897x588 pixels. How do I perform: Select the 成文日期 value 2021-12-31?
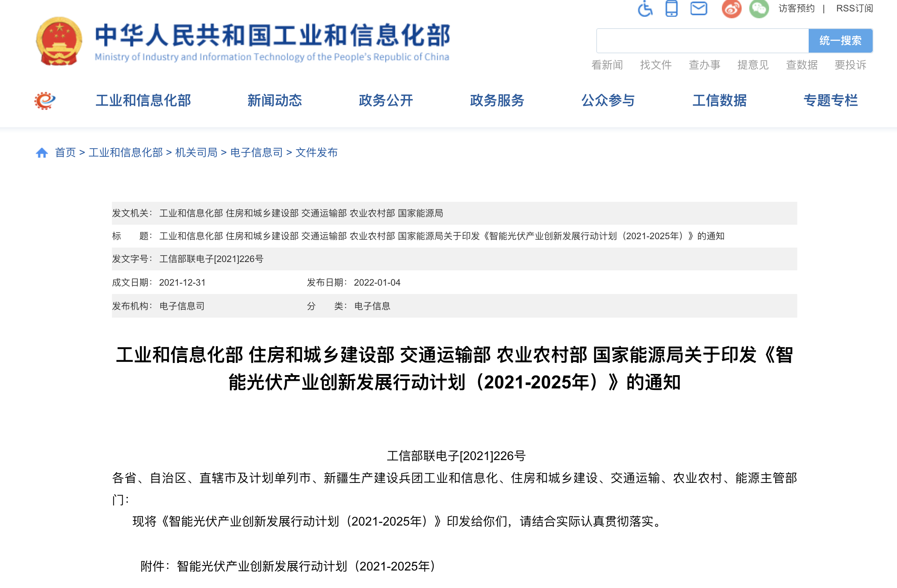tap(182, 283)
